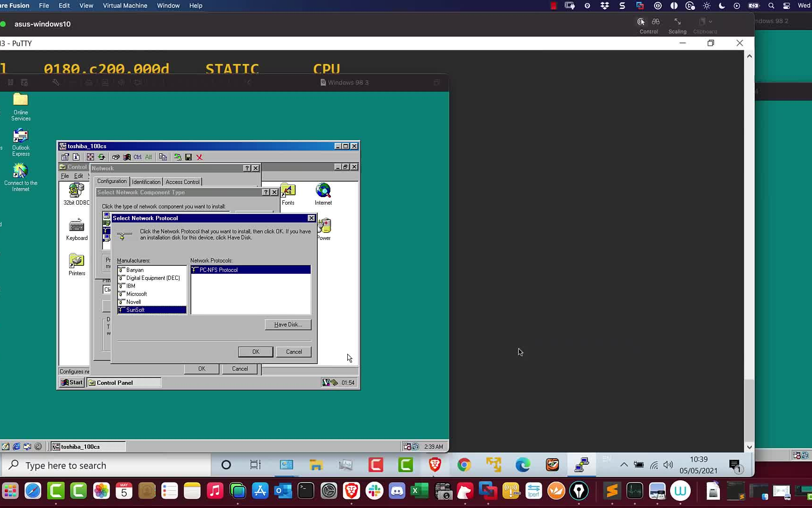
Task: Open Dropbox menu bar icon
Action: 605,6
